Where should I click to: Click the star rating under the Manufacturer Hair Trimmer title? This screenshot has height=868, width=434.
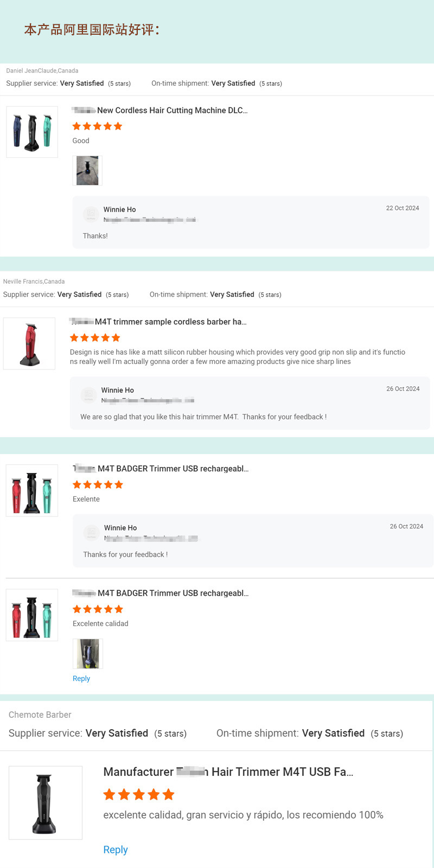click(139, 795)
